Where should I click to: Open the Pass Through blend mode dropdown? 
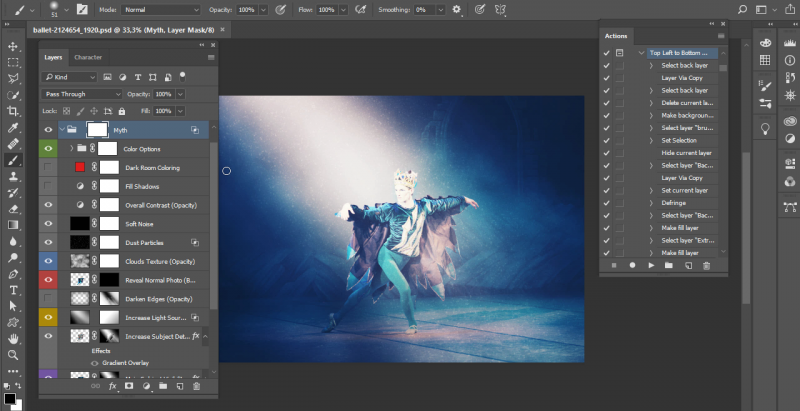click(x=82, y=94)
